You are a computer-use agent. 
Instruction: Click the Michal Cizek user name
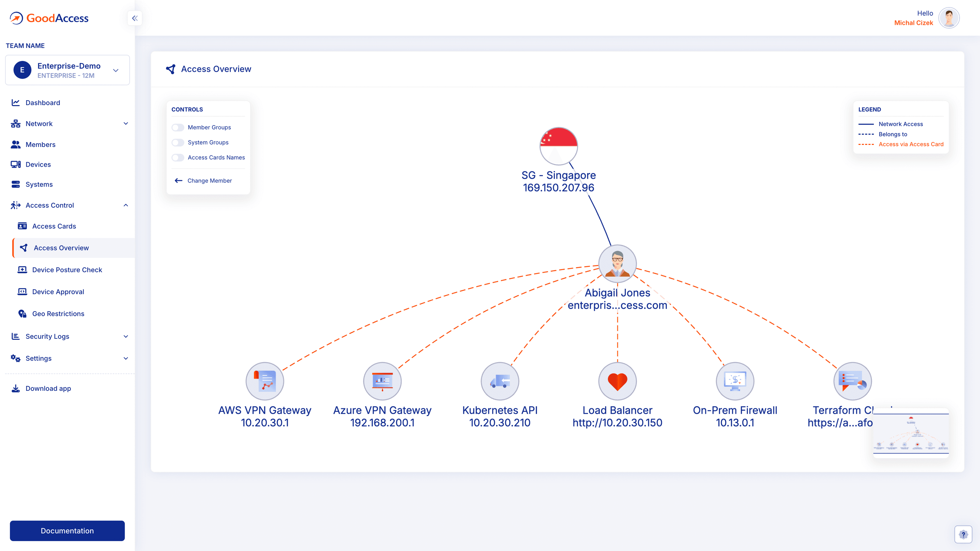pos(913,23)
